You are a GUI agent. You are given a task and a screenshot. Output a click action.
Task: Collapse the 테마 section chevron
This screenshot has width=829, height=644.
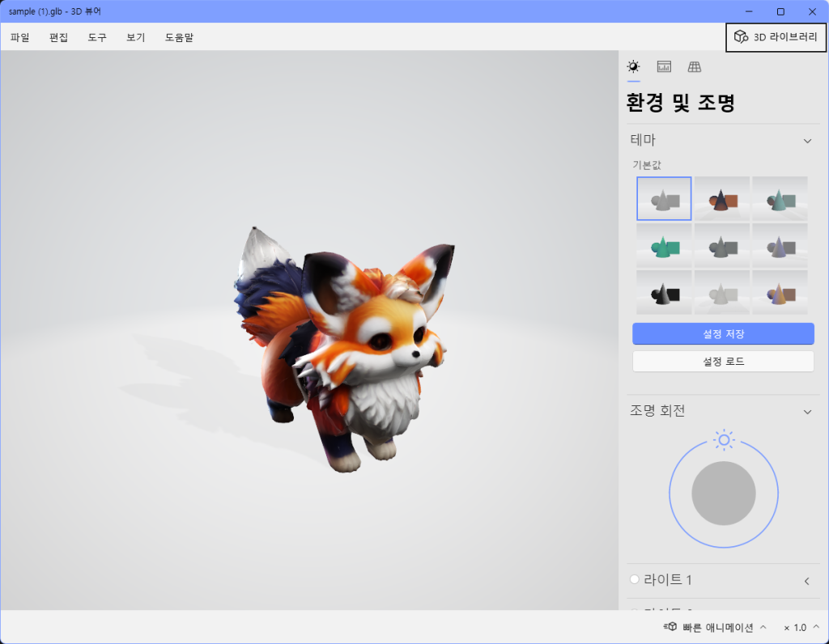807,141
